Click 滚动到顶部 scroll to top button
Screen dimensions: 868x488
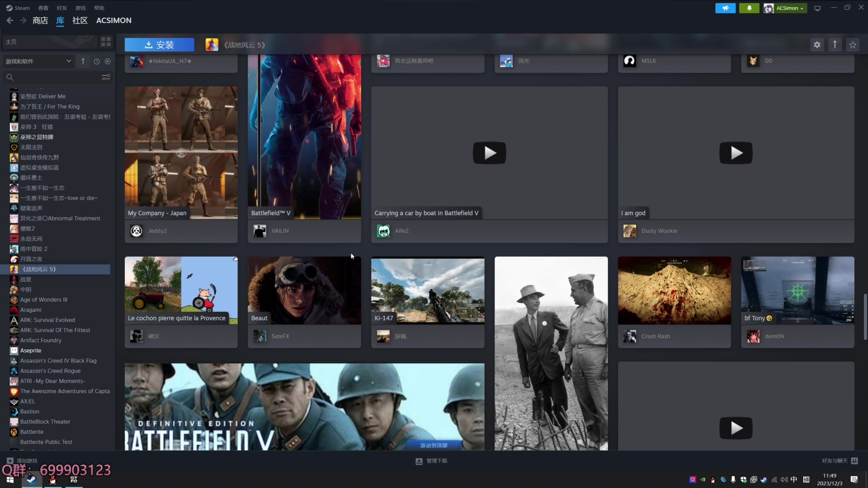[x=434, y=446]
